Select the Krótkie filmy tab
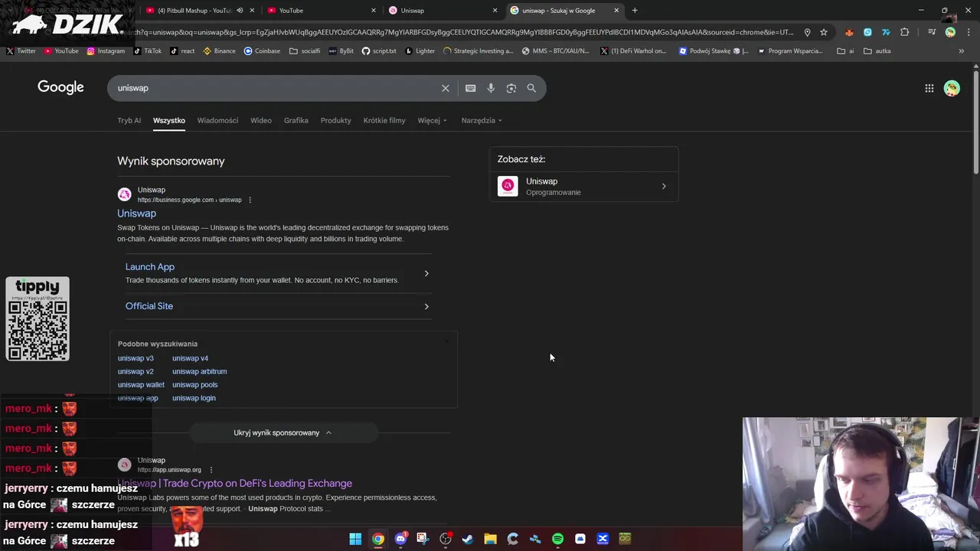Viewport: 980px width, 551px height. click(x=384, y=120)
